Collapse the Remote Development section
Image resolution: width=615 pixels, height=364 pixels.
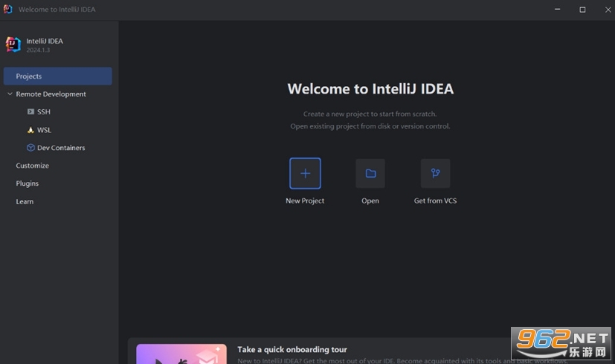10,94
